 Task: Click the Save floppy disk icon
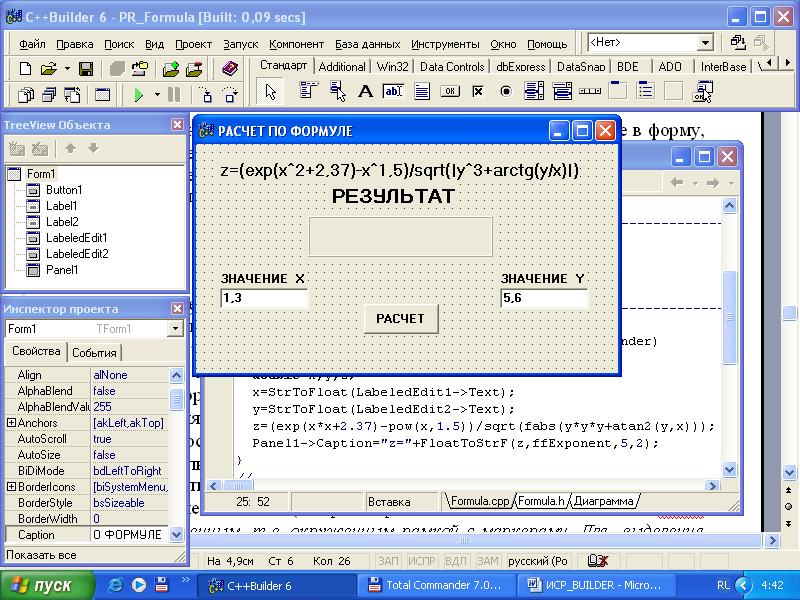pos(85,68)
